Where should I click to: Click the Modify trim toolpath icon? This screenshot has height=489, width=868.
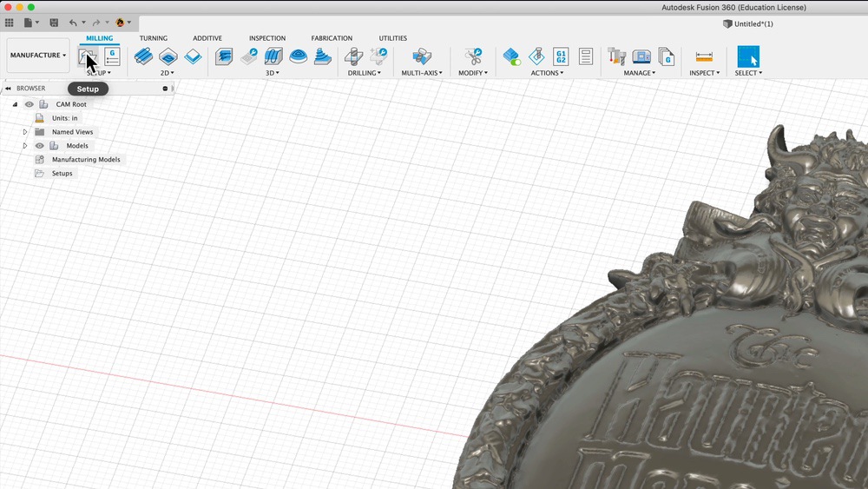473,56
